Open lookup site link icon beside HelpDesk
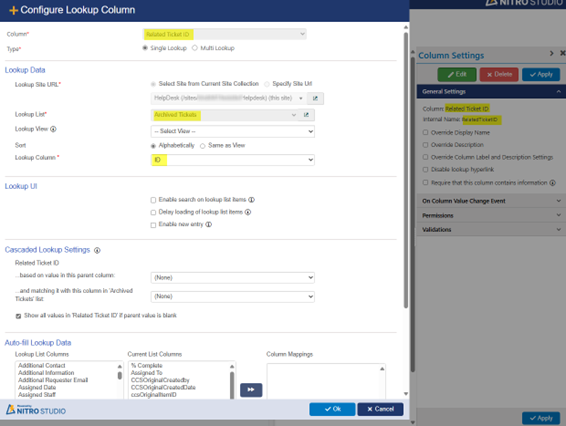The image size is (566, 426). pyautogui.click(x=315, y=98)
